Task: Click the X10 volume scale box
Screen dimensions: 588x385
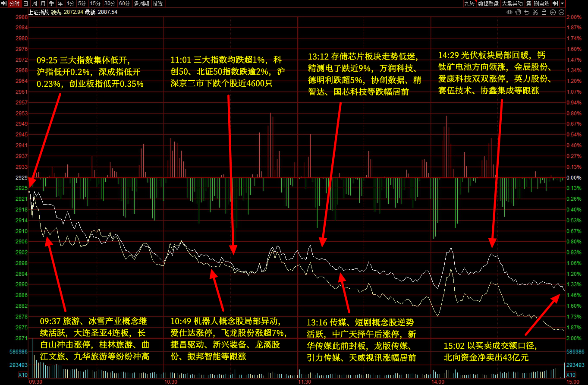Action: pos(23,375)
